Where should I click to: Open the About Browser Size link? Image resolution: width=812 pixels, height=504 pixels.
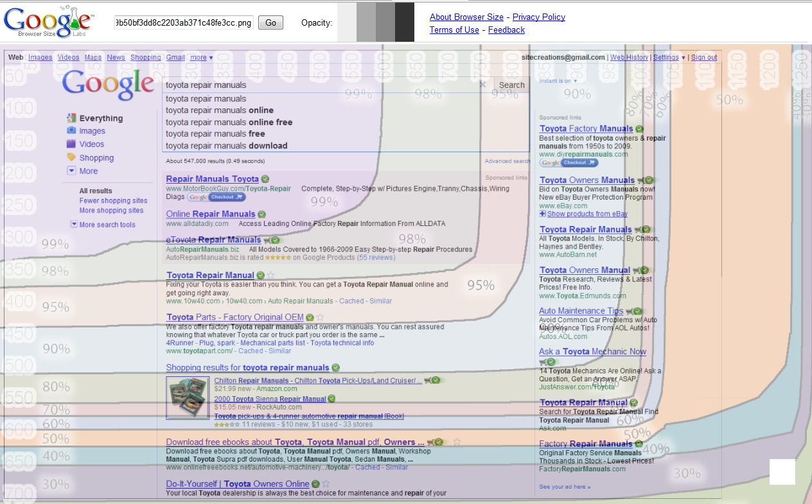[x=466, y=17]
